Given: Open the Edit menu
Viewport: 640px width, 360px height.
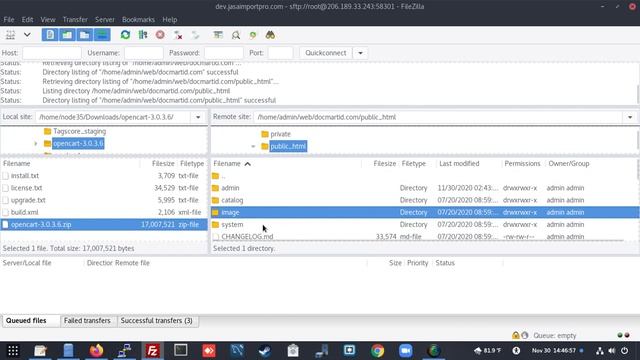Looking at the screenshot, I should [x=27, y=20].
